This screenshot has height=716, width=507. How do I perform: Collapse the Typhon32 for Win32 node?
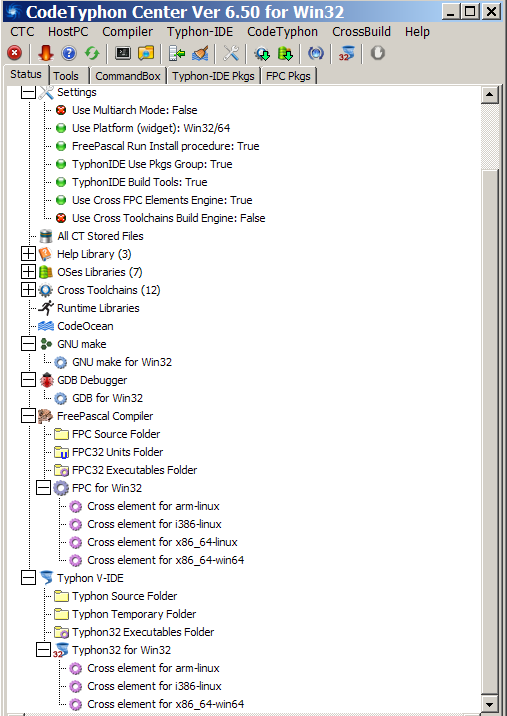[x=43, y=650]
